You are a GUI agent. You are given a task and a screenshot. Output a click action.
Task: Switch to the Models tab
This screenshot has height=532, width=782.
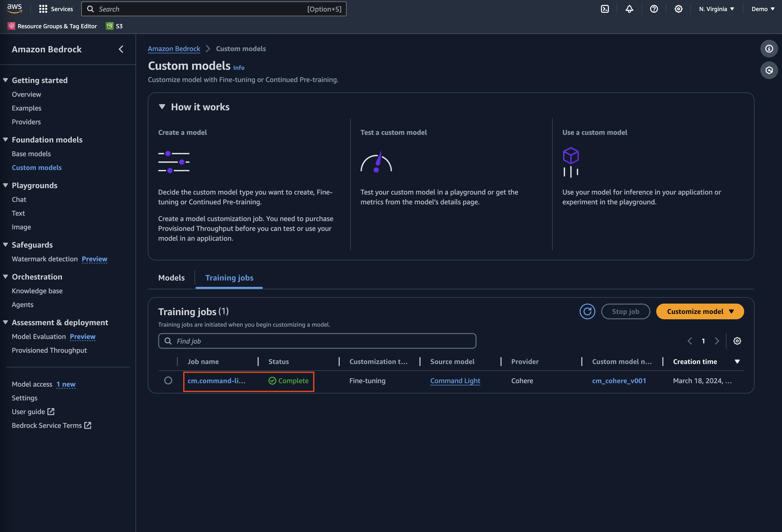pos(171,278)
